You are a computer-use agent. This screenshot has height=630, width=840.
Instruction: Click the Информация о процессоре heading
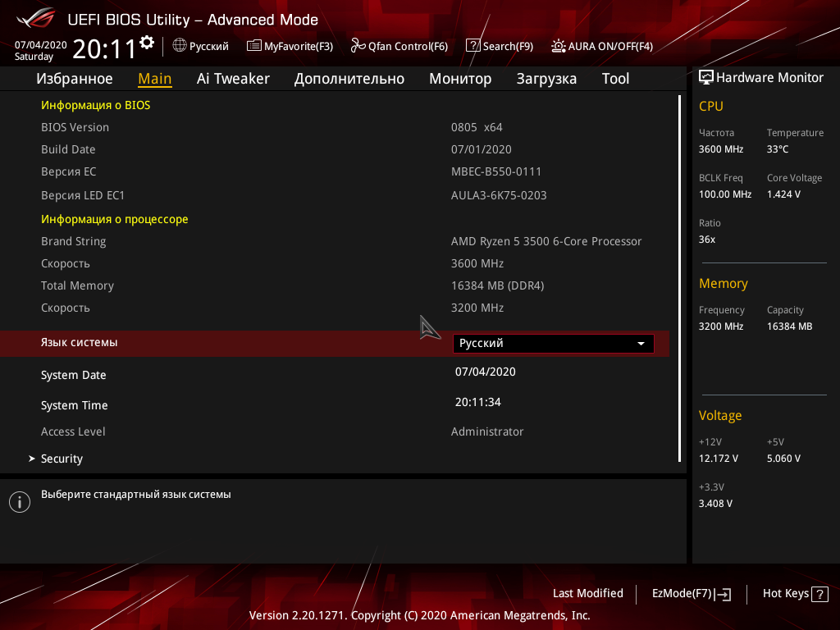point(115,219)
